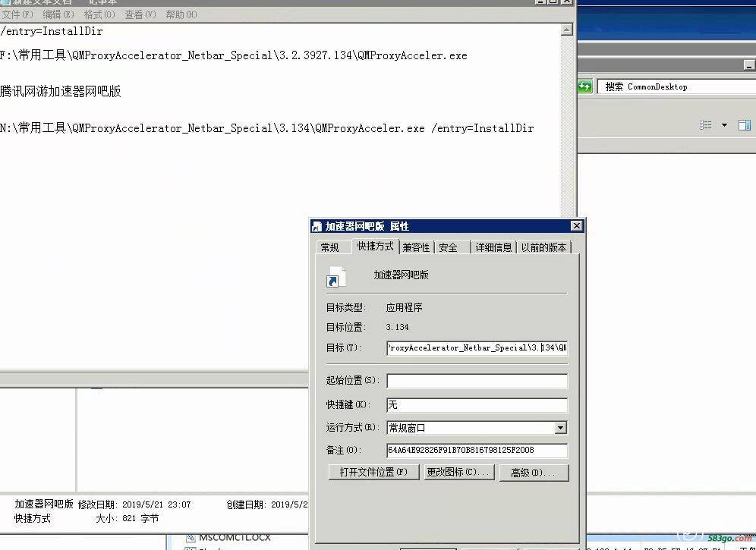The width and height of the screenshot is (756, 550).
Task: Click 加速器网吧版 name in the details pane
Action: (44, 504)
